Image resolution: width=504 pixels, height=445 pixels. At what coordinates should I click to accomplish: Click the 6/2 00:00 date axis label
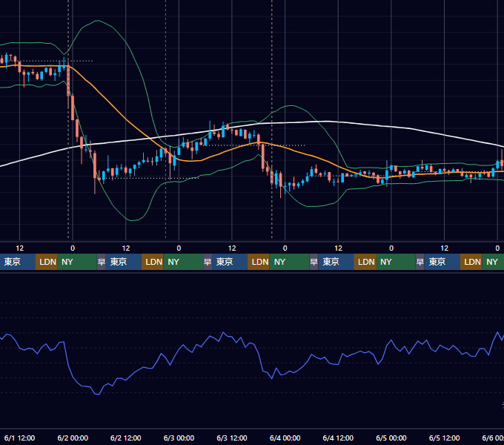pyautogui.click(x=73, y=438)
